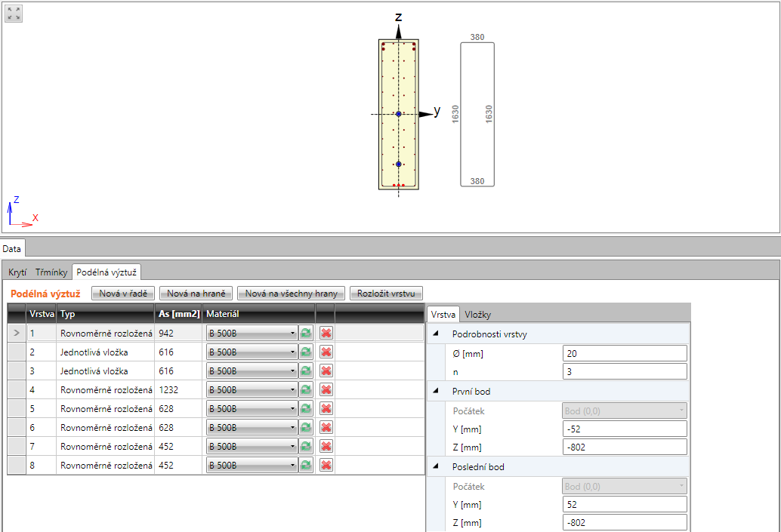Refresh material icon for layer 1
The height and width of the screenshot is (532, 781).
306,333
